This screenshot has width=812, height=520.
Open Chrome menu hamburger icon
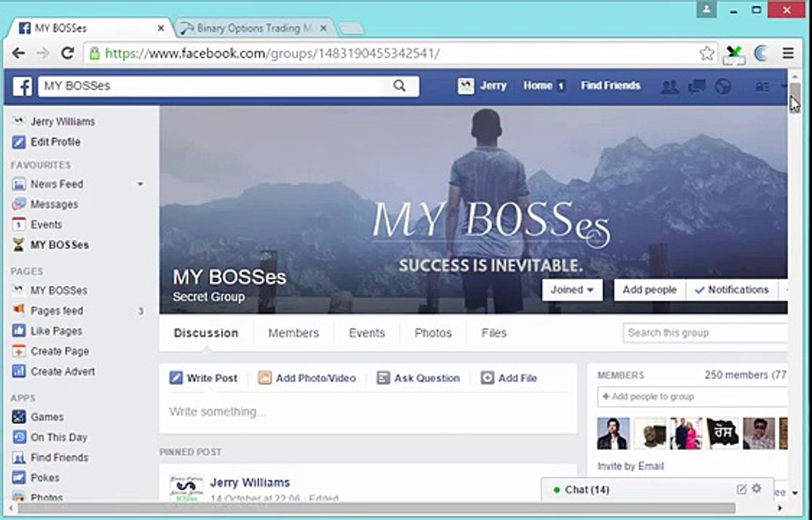[787, 53]
